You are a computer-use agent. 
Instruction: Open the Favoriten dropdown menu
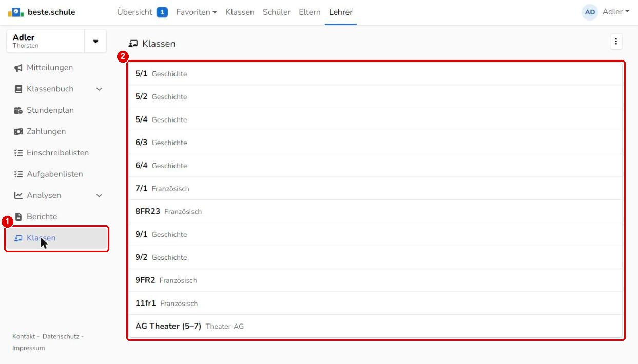[197, 12]
